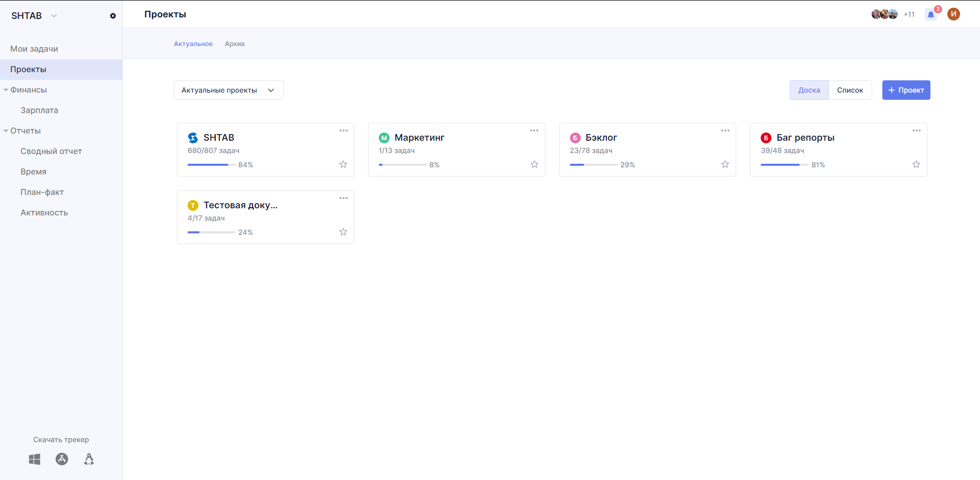
Task: Open the user profile avatar
Action: point(953,14)
